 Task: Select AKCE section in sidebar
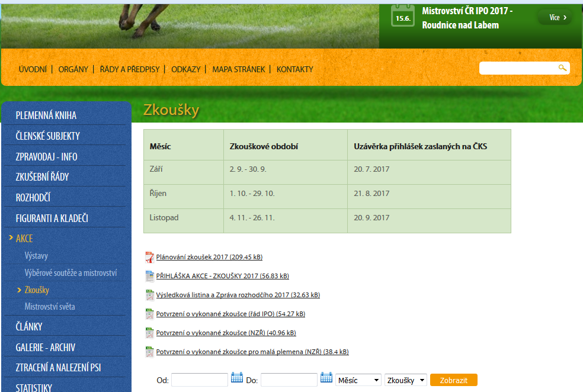coord(24,239)
